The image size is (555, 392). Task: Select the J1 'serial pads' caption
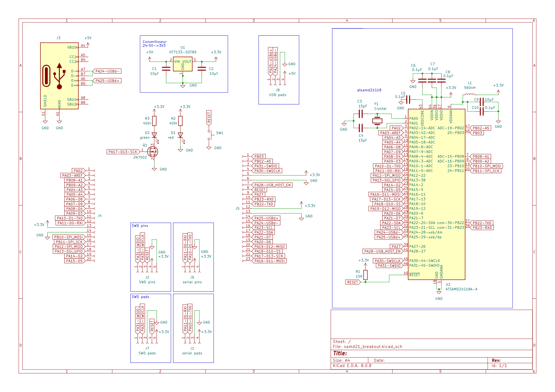point(192,353)
